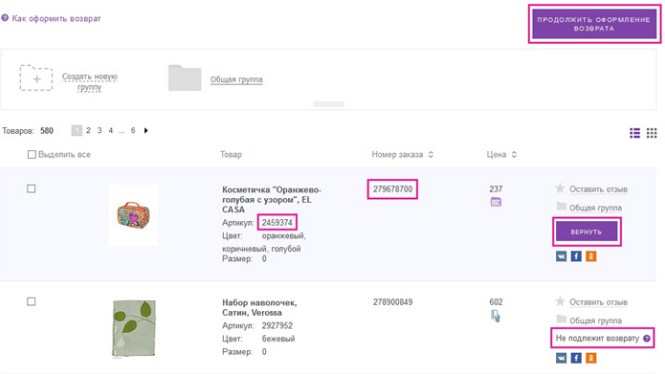Share Косметичка on VK
Viewport: 665px width, 374px height.
pos(561,256)
